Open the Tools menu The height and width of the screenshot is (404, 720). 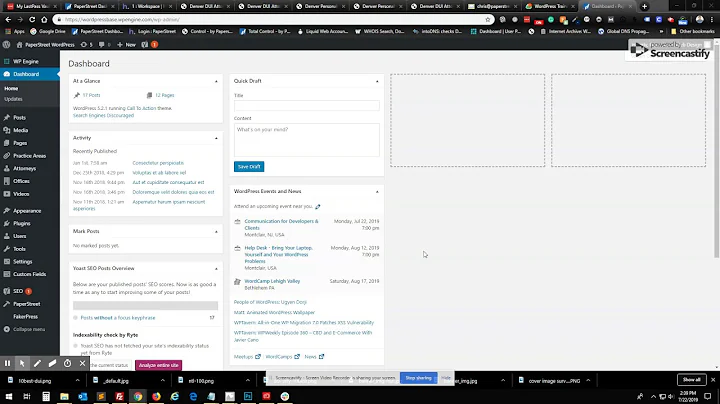19,249
